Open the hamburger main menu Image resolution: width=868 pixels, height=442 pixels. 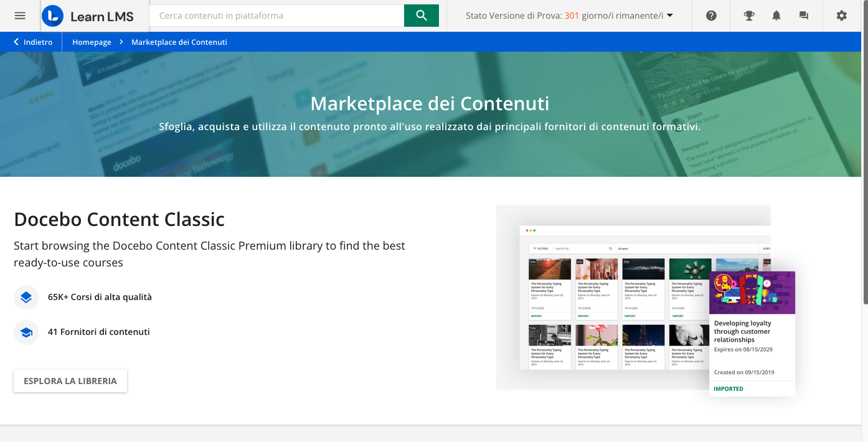click(x=20, y=16)
